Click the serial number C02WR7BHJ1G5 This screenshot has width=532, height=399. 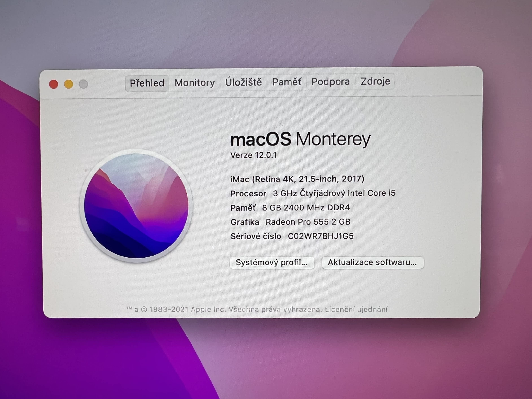pos(320,236)
